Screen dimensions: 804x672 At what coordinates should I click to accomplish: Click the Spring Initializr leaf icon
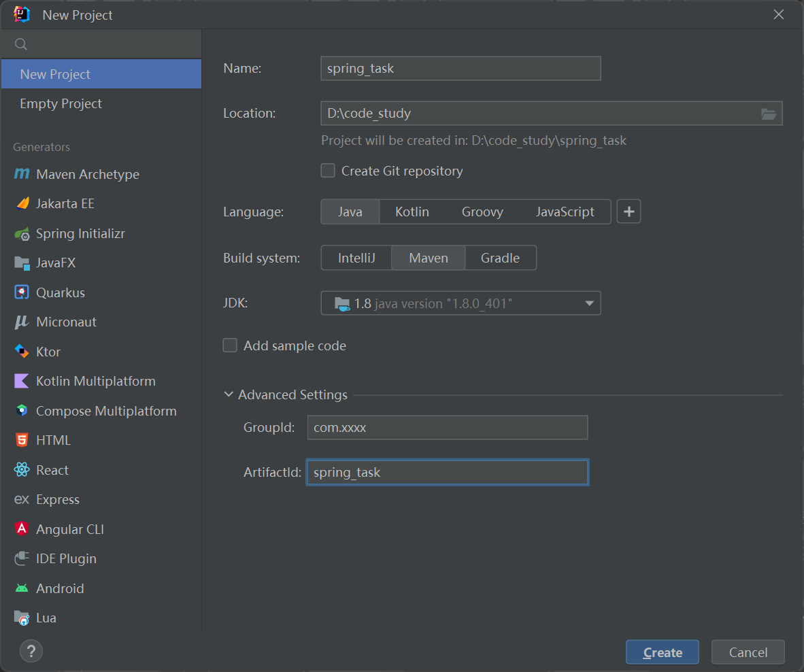(22, 234)
